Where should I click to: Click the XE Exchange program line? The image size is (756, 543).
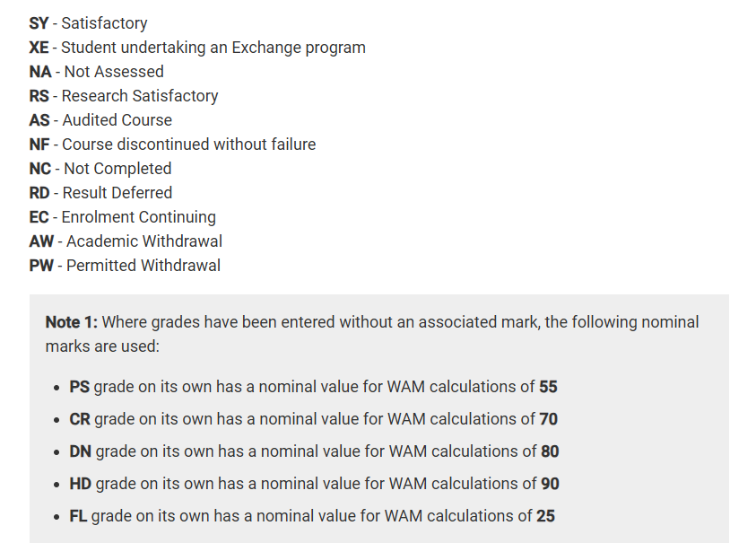[197, 48]
